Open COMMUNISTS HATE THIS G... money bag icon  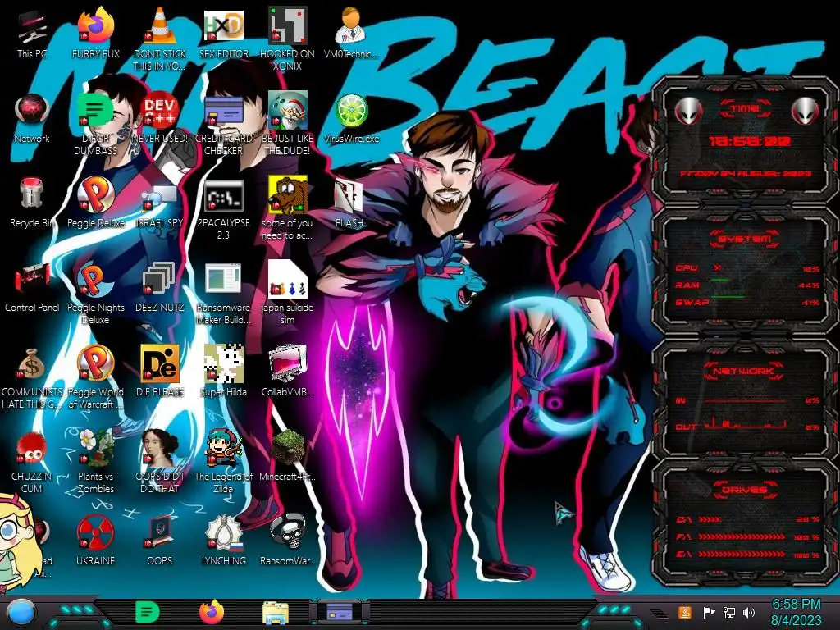32,377
